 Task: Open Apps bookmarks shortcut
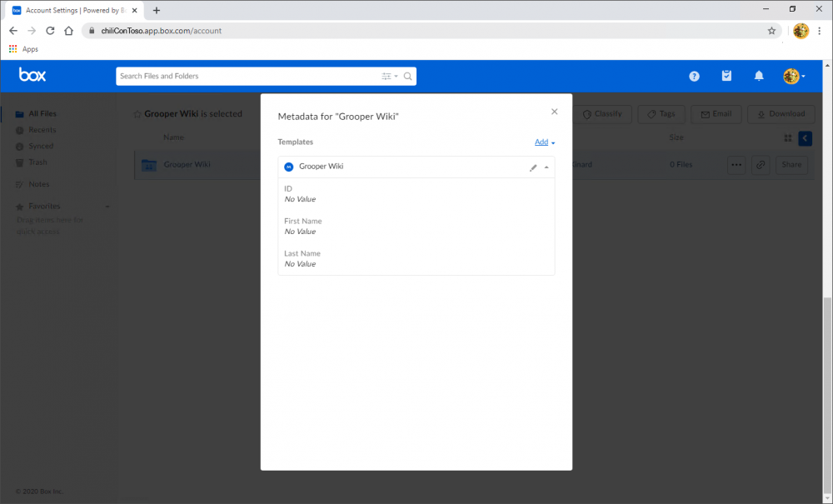tap(23, 49)
